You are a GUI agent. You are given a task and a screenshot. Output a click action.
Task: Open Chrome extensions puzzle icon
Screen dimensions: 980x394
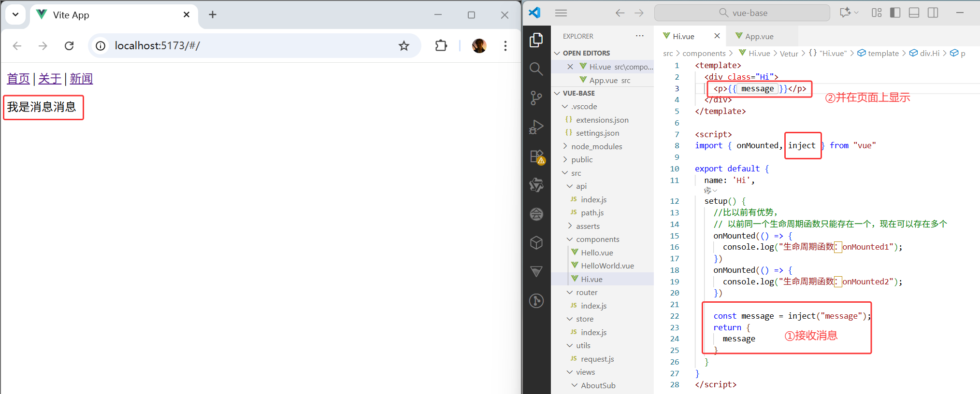(441, 46)
